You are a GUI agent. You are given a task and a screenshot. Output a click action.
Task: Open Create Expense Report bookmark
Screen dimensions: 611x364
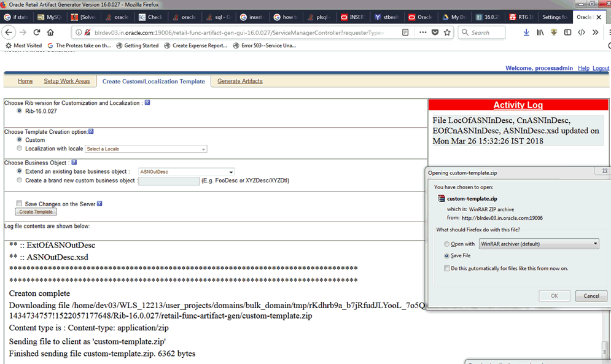196,45
